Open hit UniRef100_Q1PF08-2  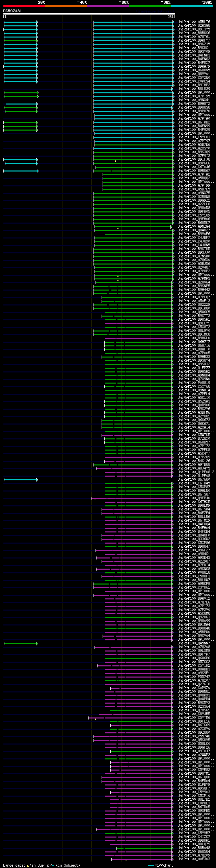tap(196, 472)
